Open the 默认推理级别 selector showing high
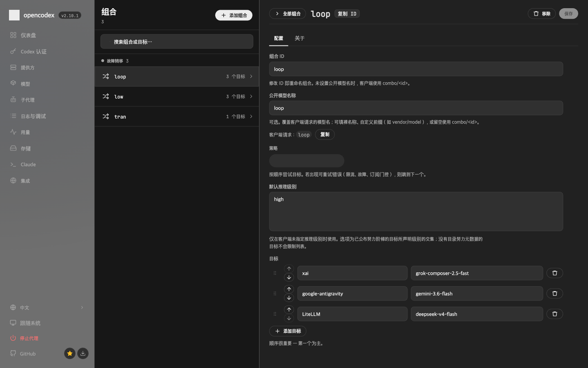This screenshot has width=588, height=368. pos(416,211)
